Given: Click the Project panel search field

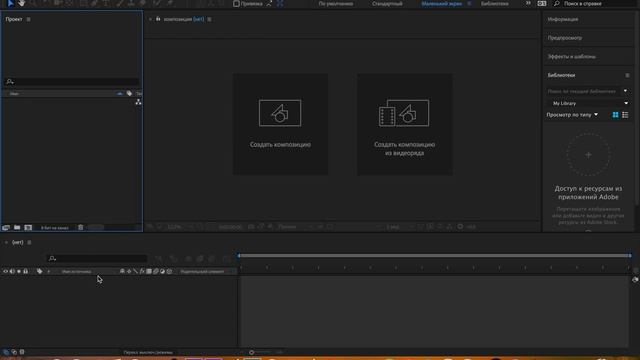Looking at the screenshot, I should 72,82.
